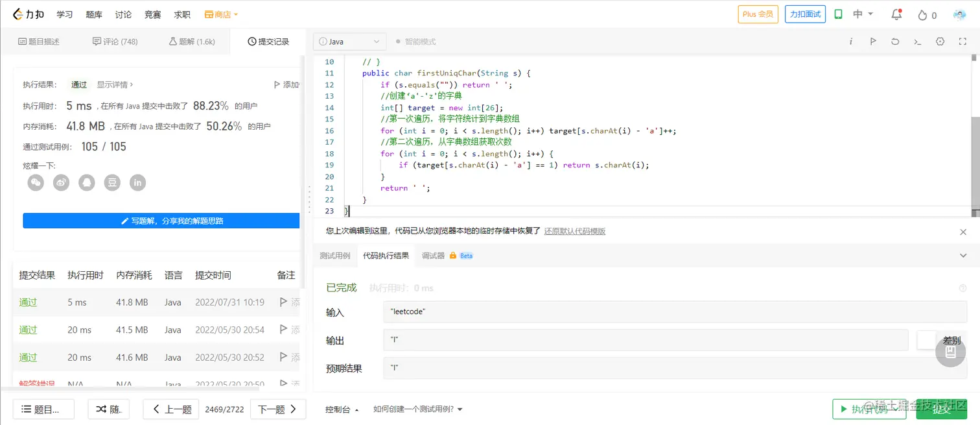The width and height of the screenshot is (980, 425).
Task: Go to 上一题 previous problem
Action: 172,409
